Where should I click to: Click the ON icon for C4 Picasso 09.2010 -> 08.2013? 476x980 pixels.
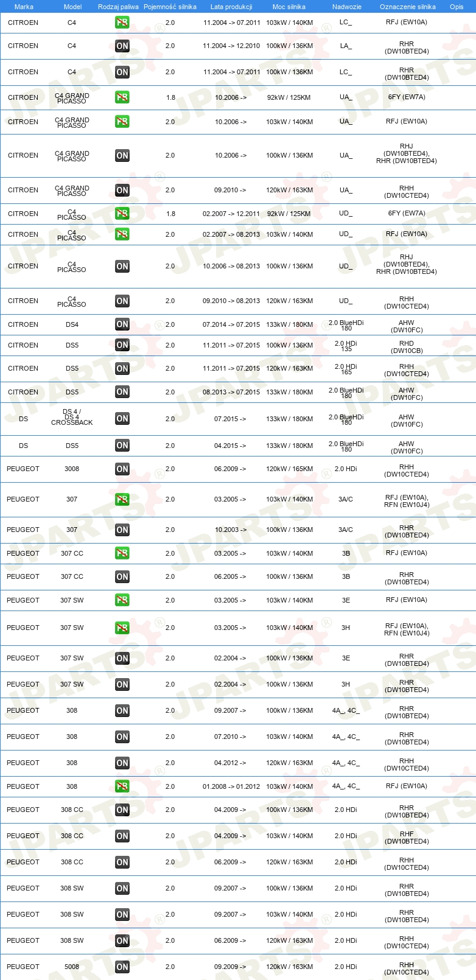122,301
